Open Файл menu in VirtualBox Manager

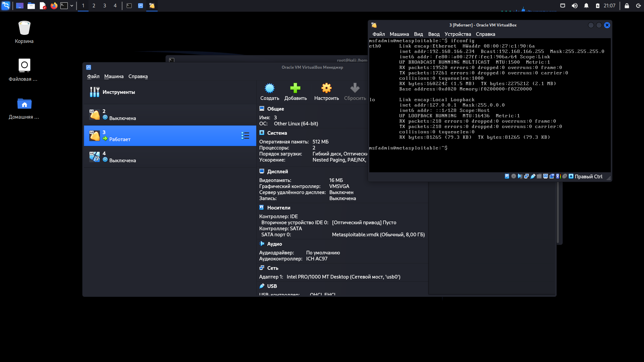tap(93, 76)
